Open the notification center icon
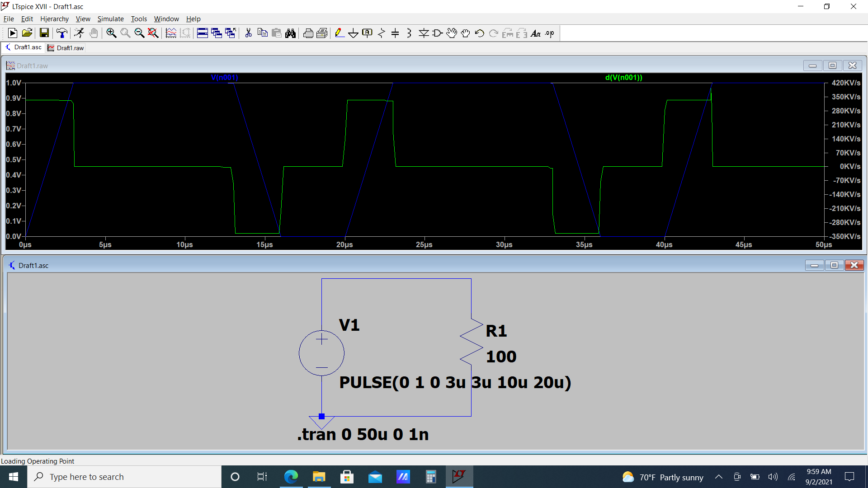The height and width of the screenshot is (488, 868). [849, 477]
